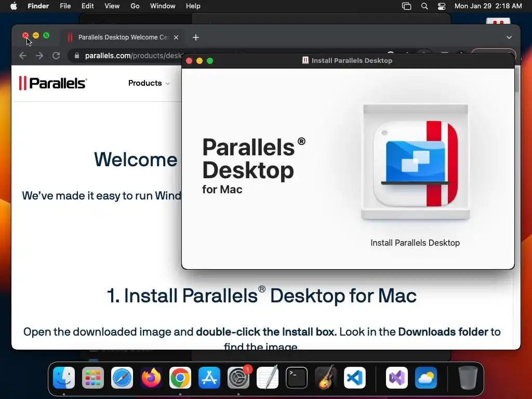Zoom the Install Parallels Desktop window
The height and width of the screenshot is (399, 532).
210,61
